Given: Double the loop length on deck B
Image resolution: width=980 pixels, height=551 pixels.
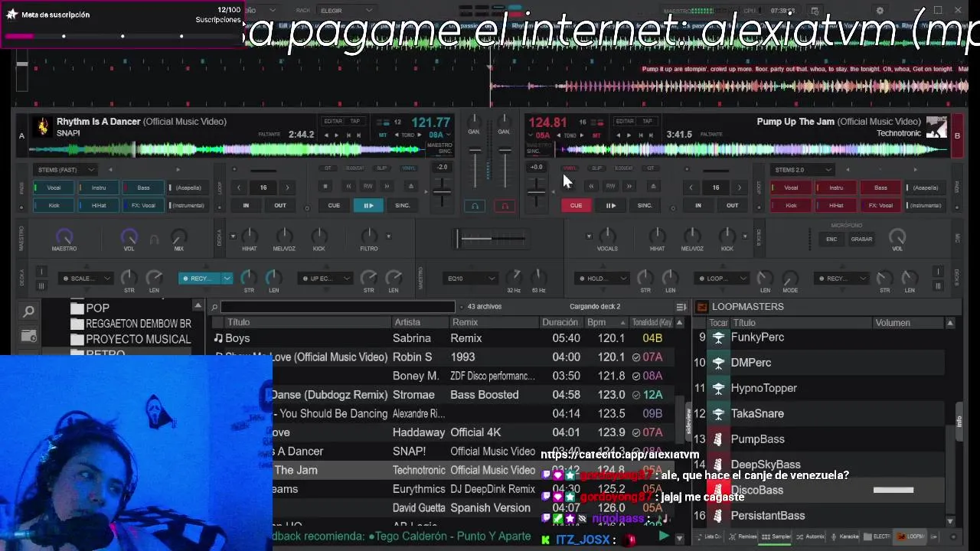Looking at the screenshot, I should click(x=740, y=187).
